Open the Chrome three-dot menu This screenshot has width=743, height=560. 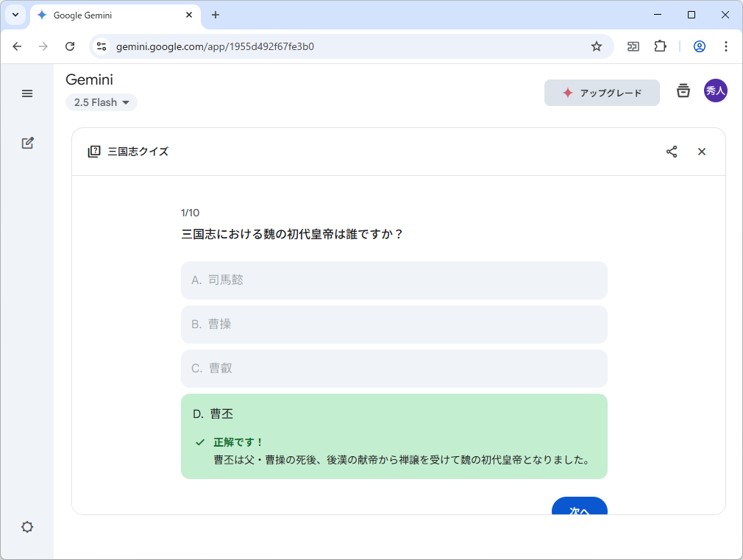(x=726, y=46)
